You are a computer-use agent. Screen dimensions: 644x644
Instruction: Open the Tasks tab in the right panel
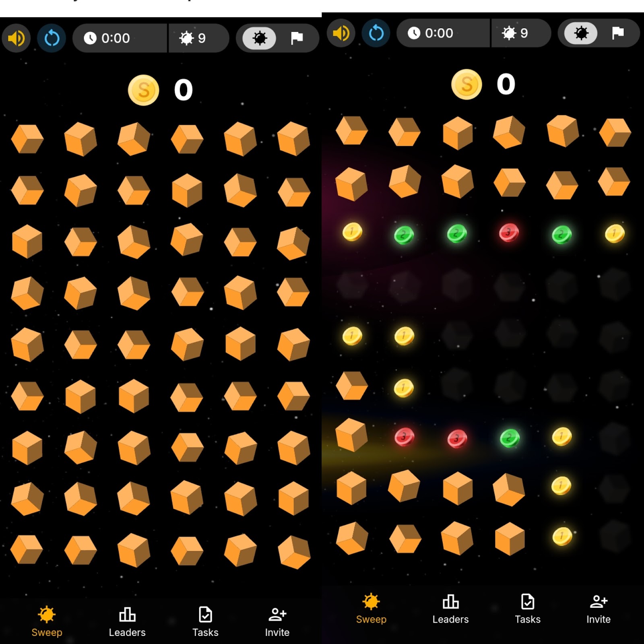528,609
